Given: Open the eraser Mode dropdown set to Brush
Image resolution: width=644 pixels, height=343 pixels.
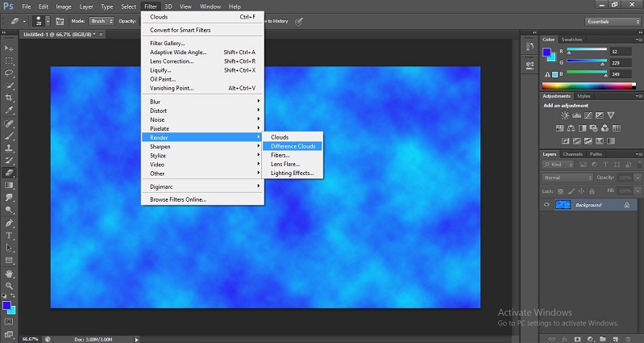Looking at the screenshot, I should click(x=102, y=21).
